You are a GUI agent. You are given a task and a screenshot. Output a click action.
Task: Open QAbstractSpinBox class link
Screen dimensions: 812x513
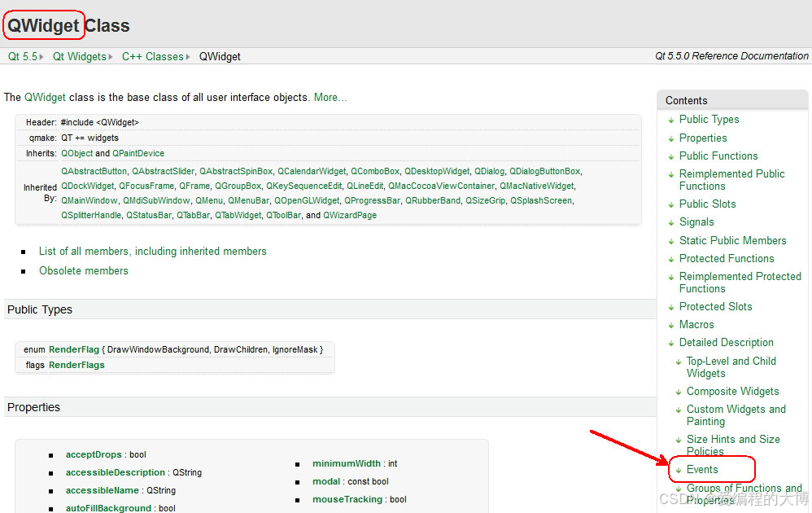236,172
